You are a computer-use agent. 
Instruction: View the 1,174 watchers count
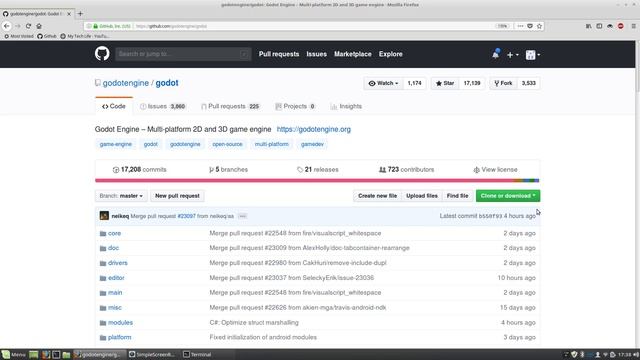pos(414,83)
